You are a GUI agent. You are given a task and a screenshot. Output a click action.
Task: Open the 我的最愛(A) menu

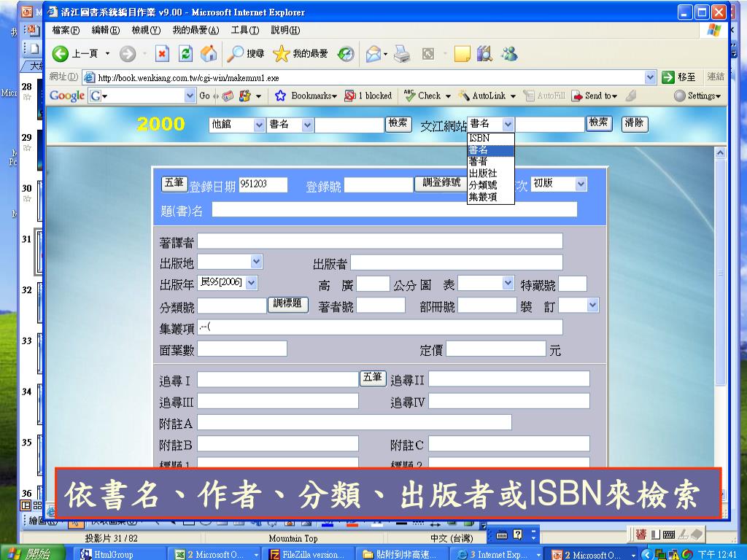click(x=196, y=31)
